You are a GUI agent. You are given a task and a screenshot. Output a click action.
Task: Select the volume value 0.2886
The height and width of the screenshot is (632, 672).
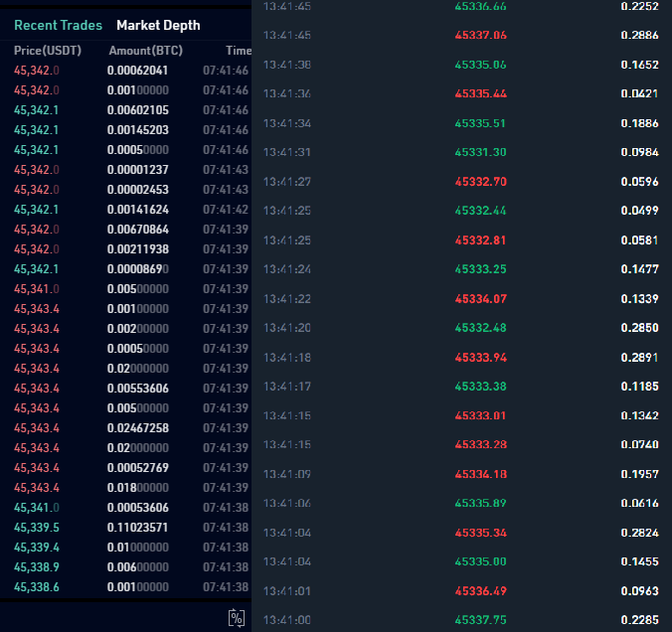[x=639, y=35]
